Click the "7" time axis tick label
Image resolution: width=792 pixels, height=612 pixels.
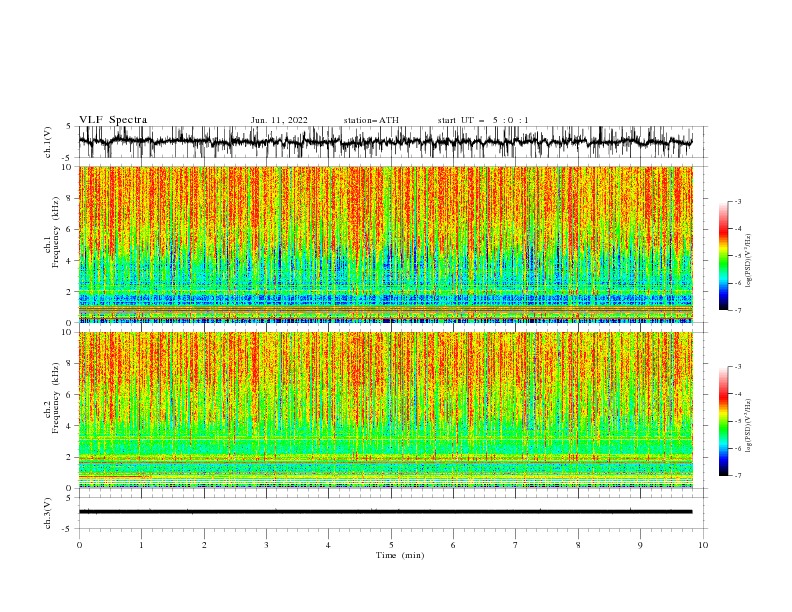tap(516, 545)
